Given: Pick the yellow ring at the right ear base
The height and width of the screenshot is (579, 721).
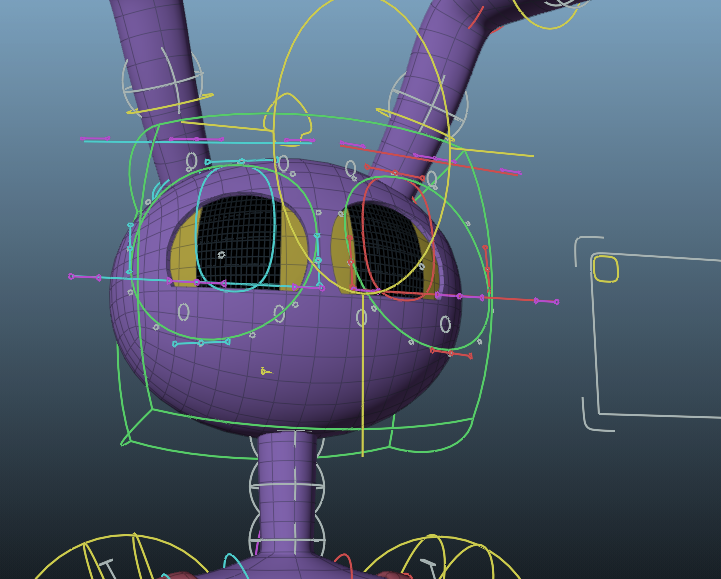Looking at the screenshot, I should pyautogui.click(x=414, y=123).
